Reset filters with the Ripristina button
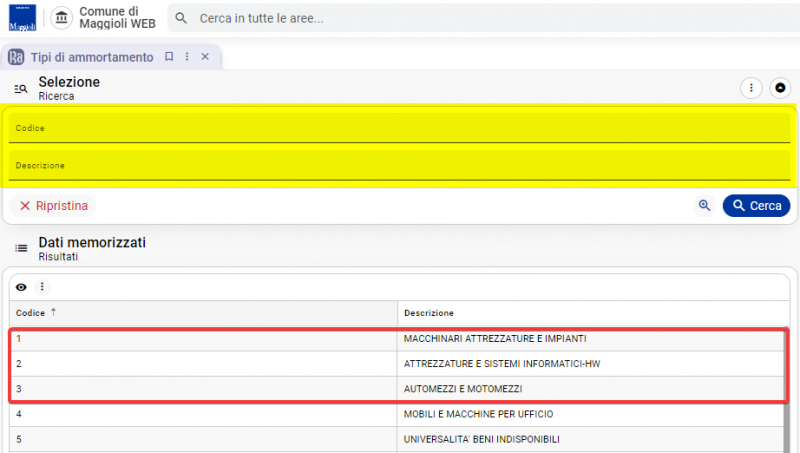Screen dimensions: 800x453 tap(53, 206)
